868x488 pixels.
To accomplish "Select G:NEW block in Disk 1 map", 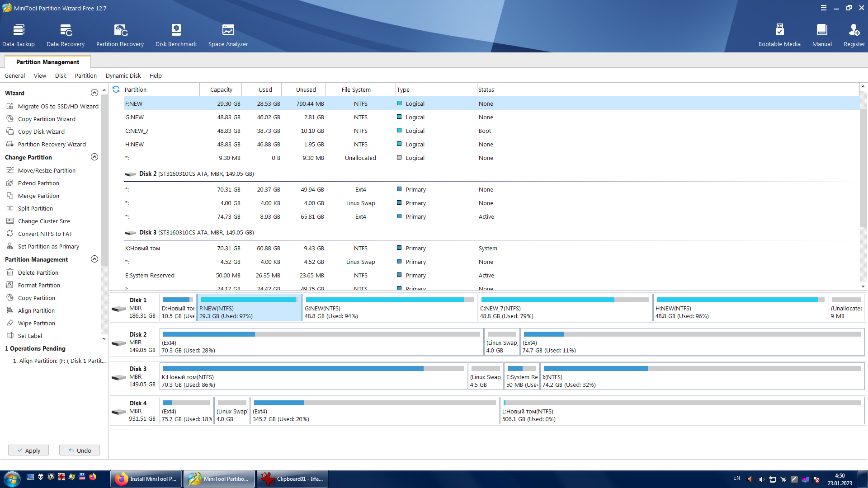I will (390, 307).
